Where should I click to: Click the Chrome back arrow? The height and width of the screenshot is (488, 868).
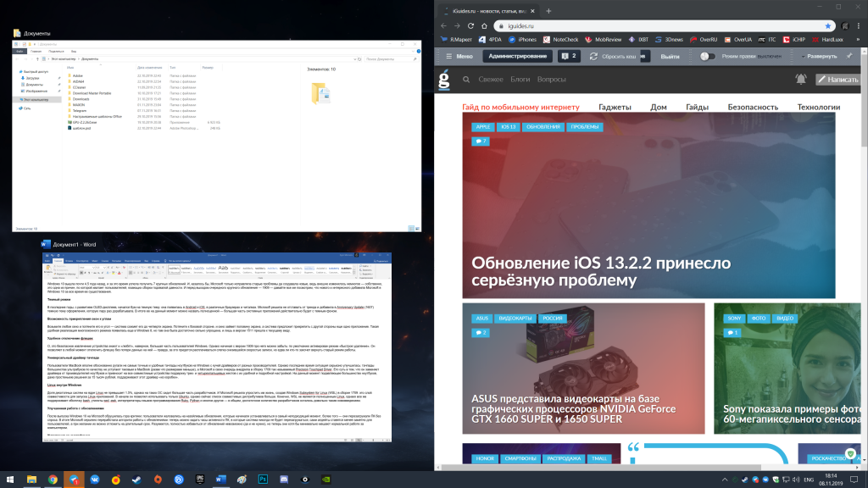[443, 26]
